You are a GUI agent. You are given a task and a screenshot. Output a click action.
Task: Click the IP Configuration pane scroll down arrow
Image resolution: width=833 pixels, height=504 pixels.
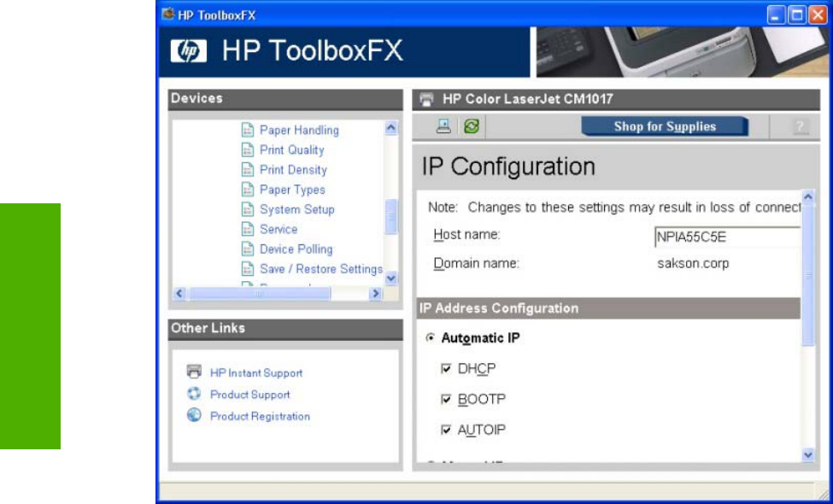pos(808,454)
